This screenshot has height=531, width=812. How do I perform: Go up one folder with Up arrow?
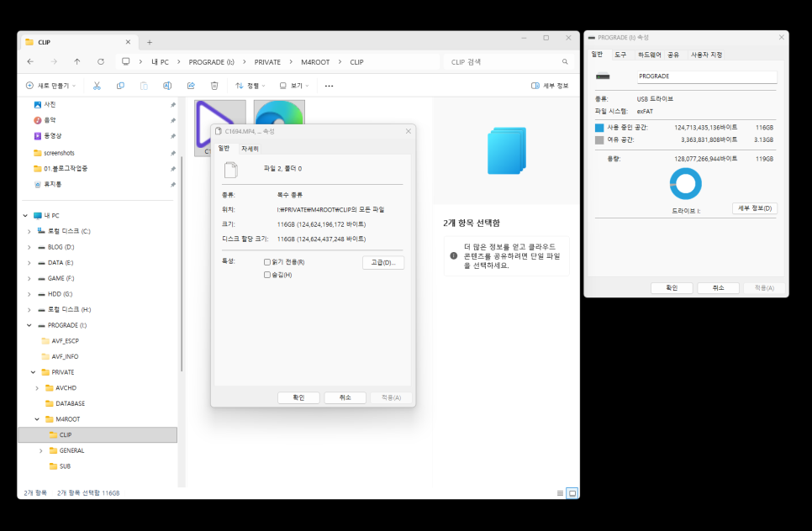point(77,62)
